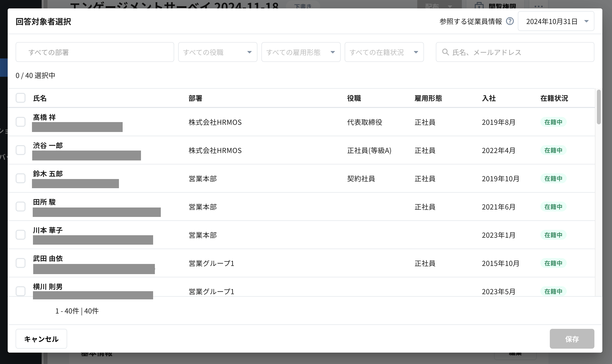Change the reference date 2024年10月31日 dropdown
Image resolution: width=612 pixels, height=364 pixels.
[x=556, y=21]
